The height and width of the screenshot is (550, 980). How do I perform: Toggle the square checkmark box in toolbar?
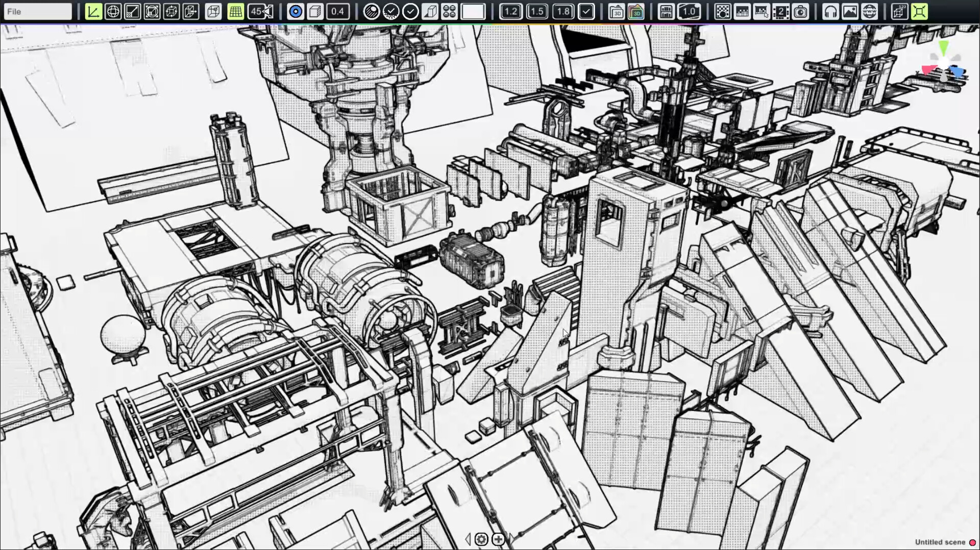586,11
